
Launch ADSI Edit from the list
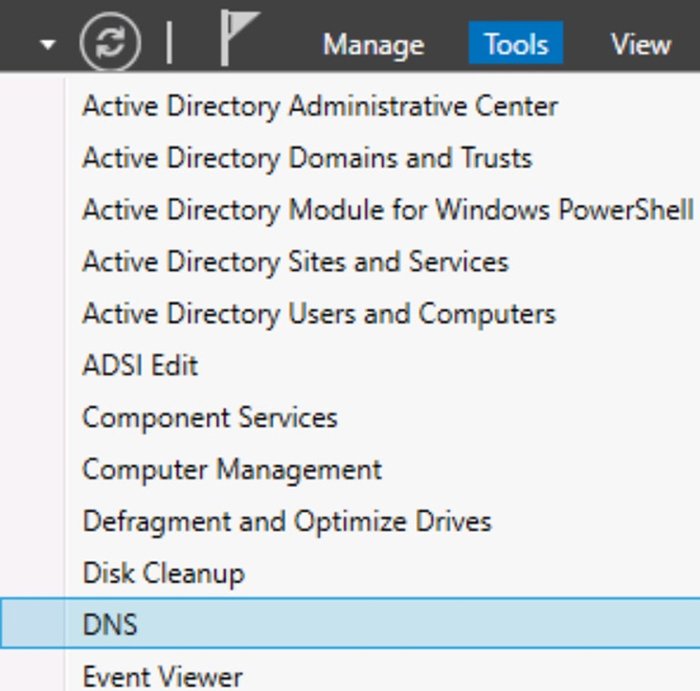pos(140,366)
